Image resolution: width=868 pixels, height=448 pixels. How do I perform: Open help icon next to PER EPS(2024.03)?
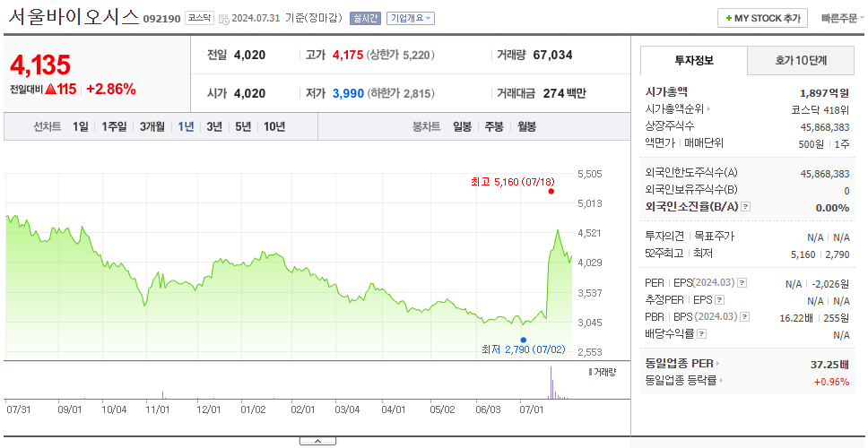pos(742,283)
